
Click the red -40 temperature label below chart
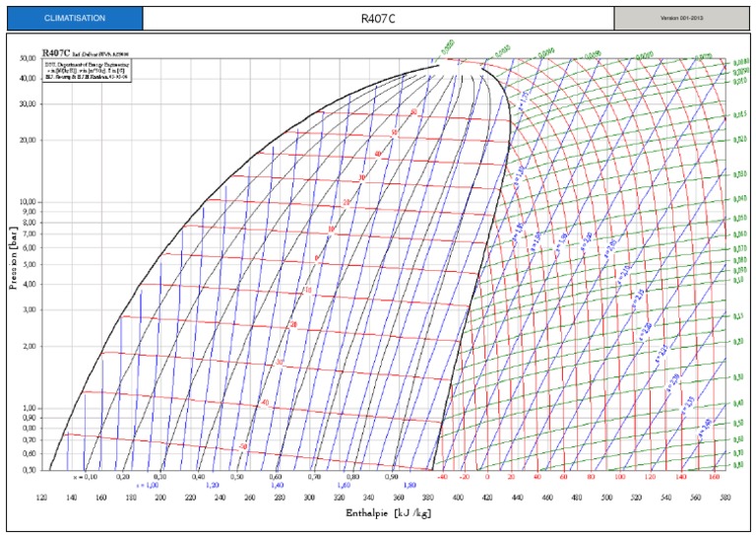coord(442,477)
